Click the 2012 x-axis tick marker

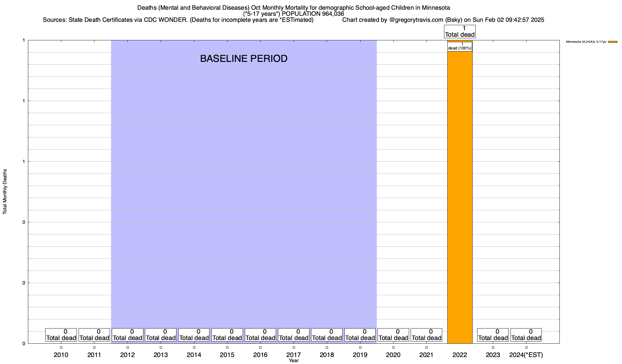(128, 348)
